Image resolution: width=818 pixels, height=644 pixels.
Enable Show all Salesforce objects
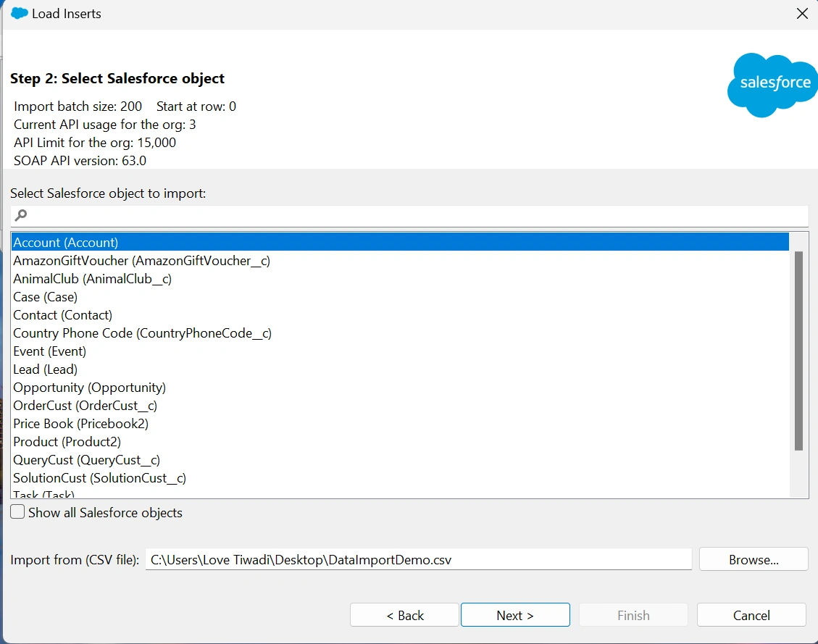(17, 511)
